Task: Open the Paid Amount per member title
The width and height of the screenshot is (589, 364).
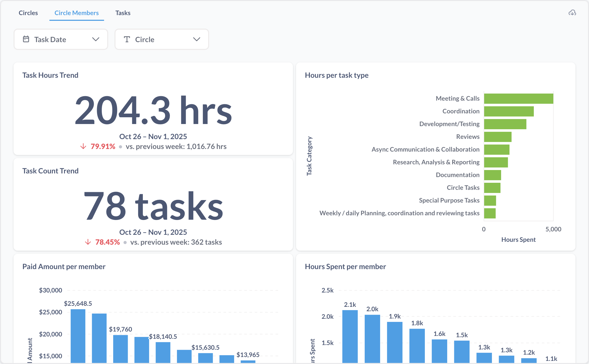Action: tap(64, 266)
